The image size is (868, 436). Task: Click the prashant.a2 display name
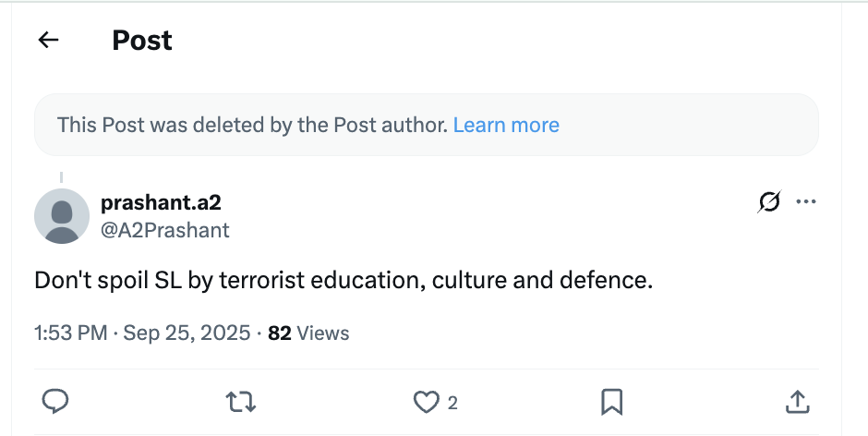click(161, 202)
